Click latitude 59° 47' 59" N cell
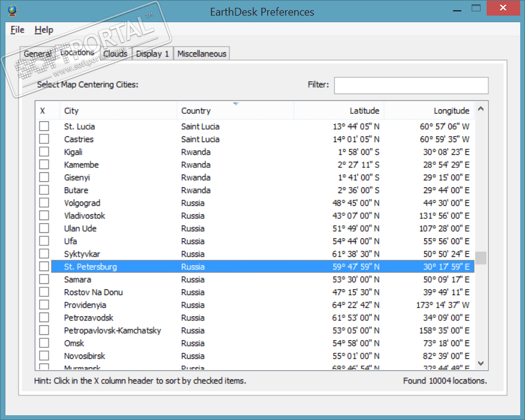 [356, 267]
